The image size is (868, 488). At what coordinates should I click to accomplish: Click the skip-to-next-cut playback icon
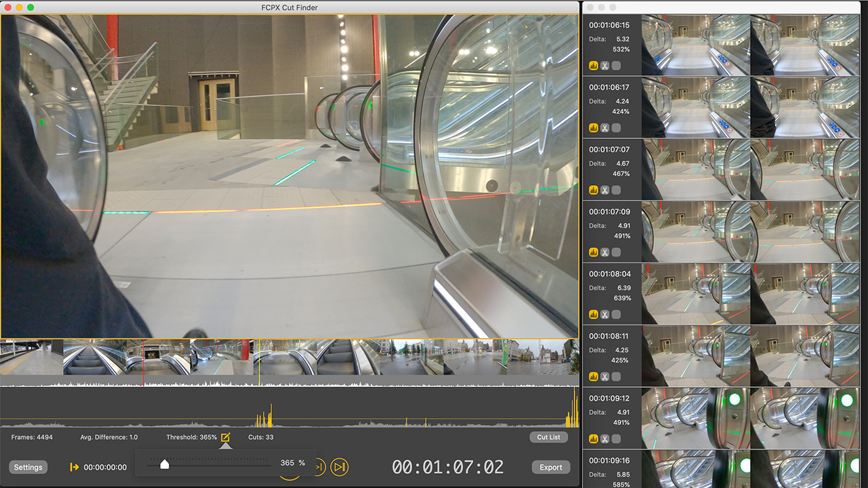click(340, 467)
